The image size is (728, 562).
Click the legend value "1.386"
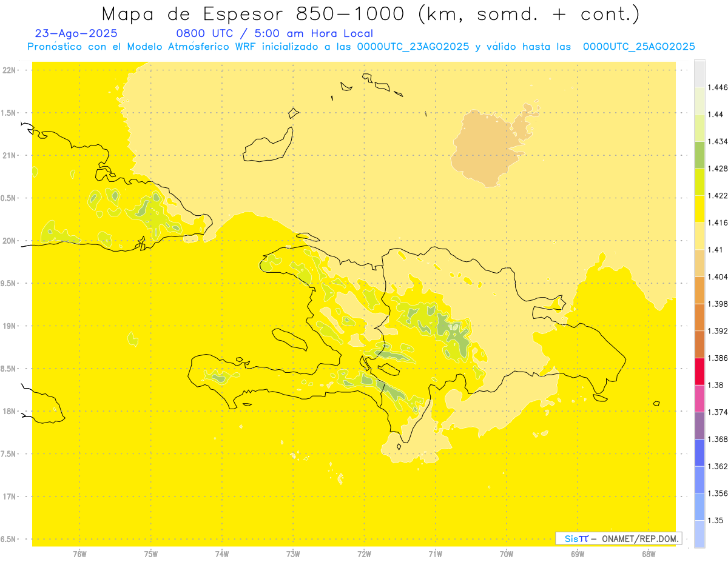717,358
